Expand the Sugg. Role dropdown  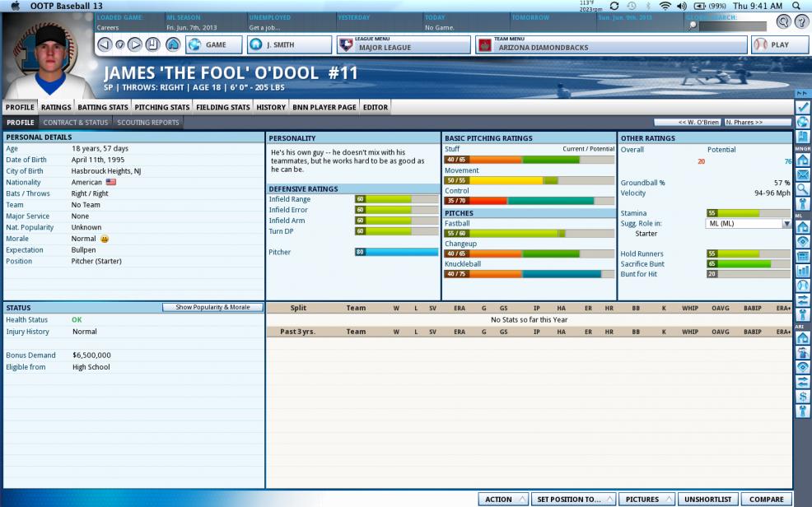click(x=786, y=224)
